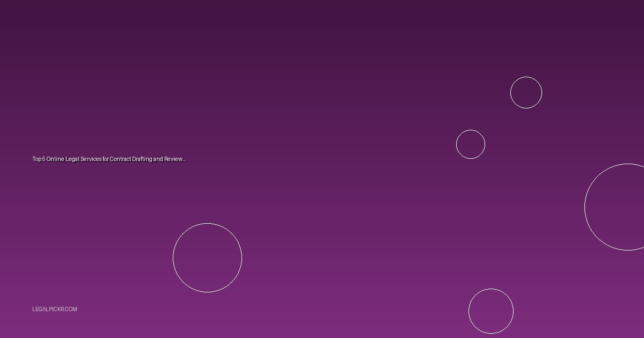Click the large circle left of center
644x338 pixels.
[x=207, y=258]
